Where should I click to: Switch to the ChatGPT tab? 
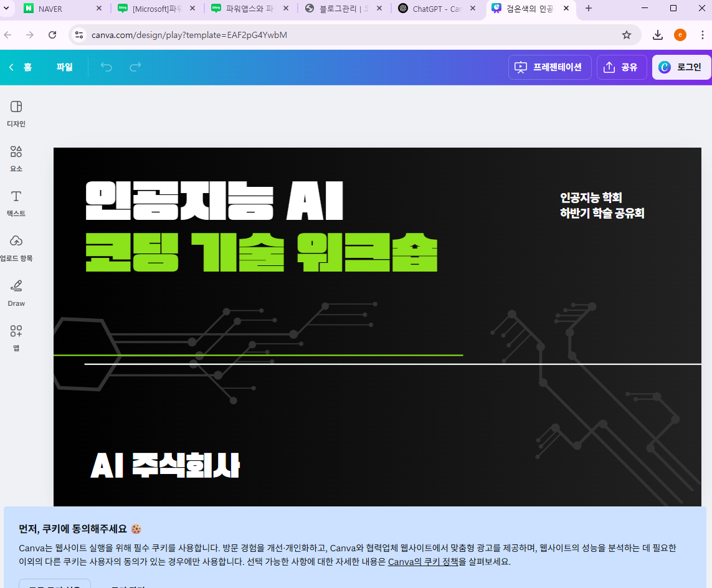[x=436, y=9]
